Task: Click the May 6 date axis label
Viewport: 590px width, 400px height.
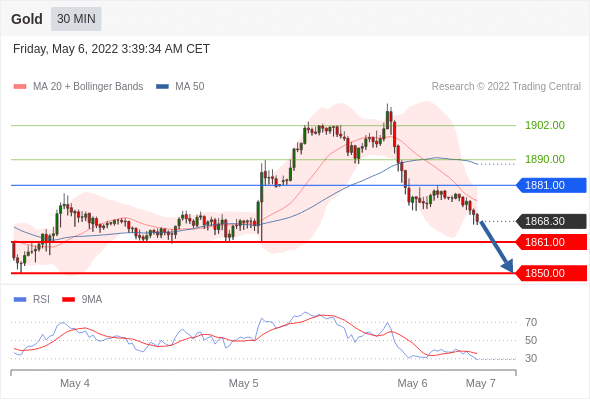Action: [x=412, y=383]
